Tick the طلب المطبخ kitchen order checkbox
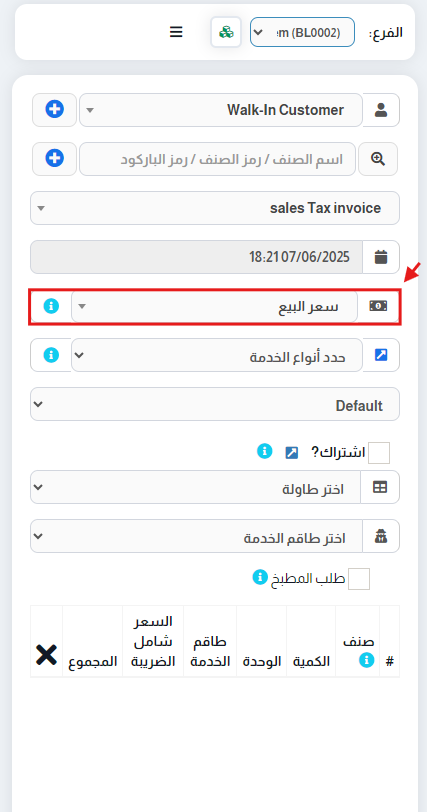This screenshot has width=427, height=812. pos(359,578)
